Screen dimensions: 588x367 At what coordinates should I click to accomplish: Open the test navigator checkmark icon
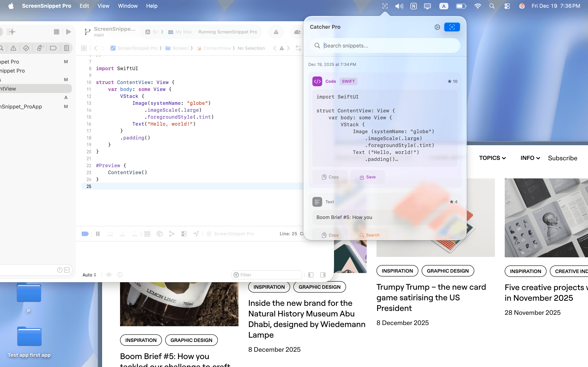26,48
